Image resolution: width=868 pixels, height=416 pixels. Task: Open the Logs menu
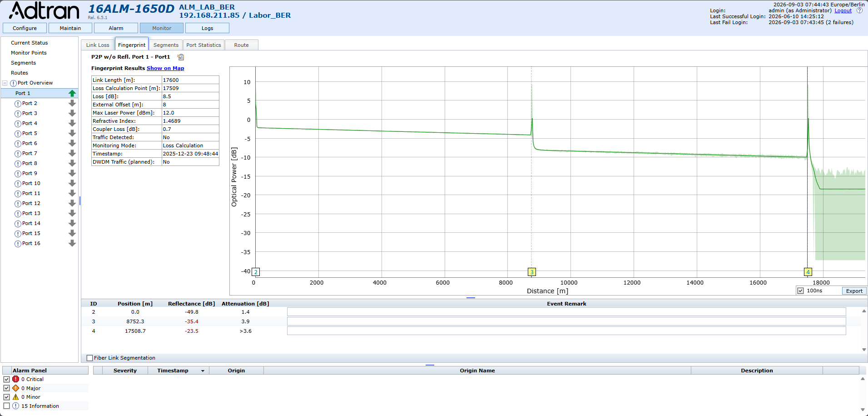coord(208,28)
